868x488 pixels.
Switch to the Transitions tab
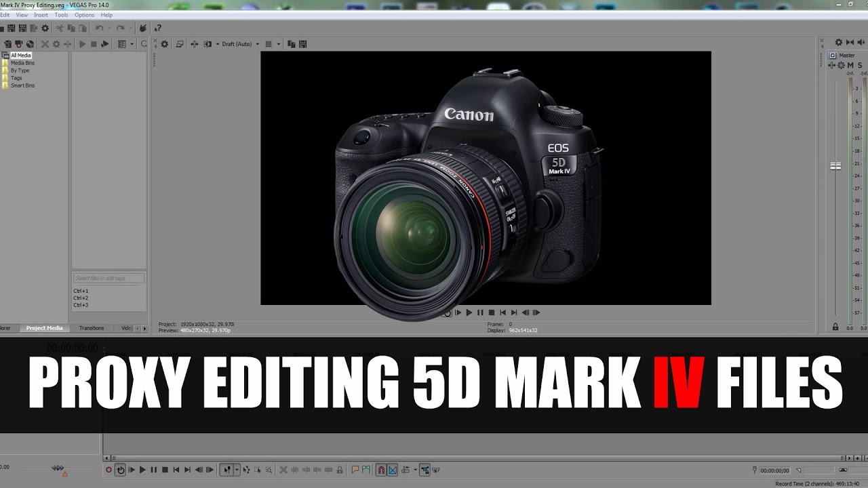tap(92, 328)
